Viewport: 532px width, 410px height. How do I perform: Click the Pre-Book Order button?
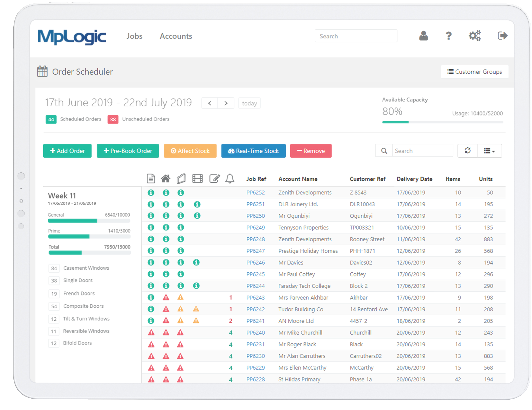tap(128, 151)
